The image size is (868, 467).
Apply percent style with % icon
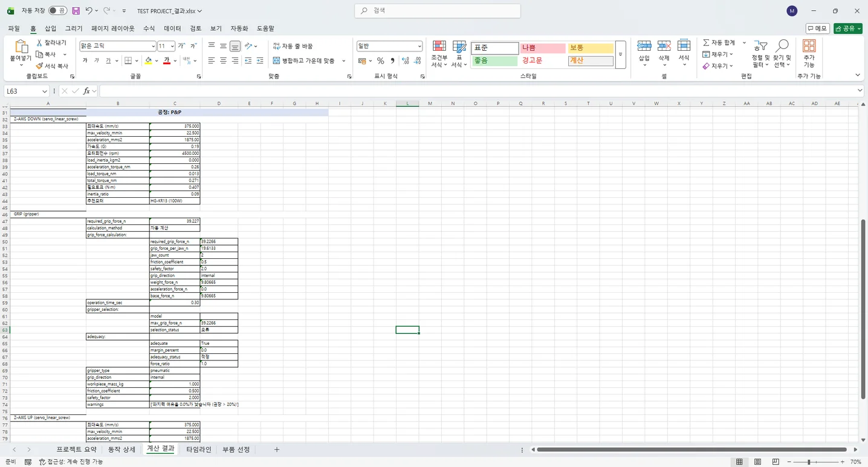[x=380, y=60]
